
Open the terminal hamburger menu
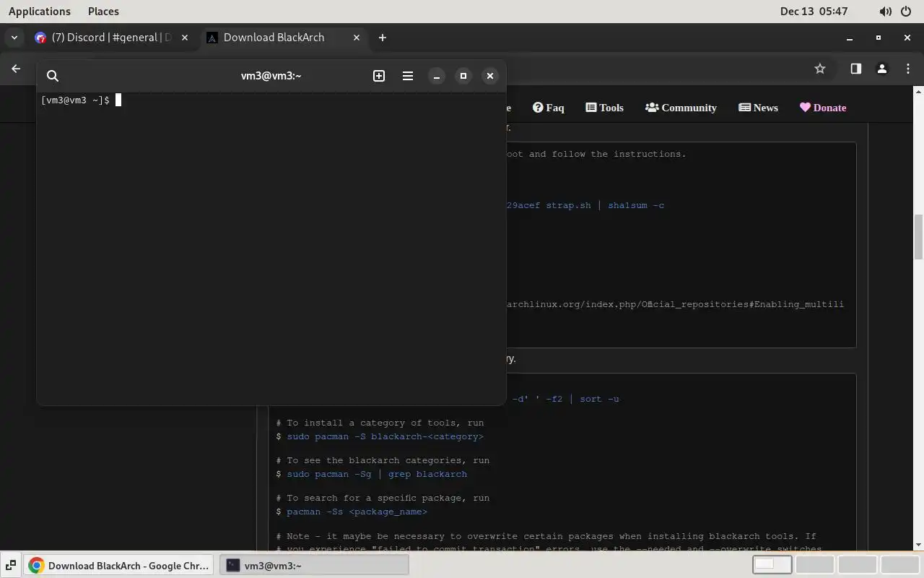tap(408, 76)
